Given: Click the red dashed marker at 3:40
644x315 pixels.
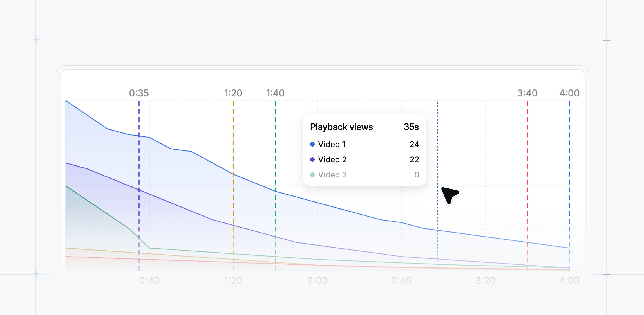Looking at the screenshot, I should point(527,183).
